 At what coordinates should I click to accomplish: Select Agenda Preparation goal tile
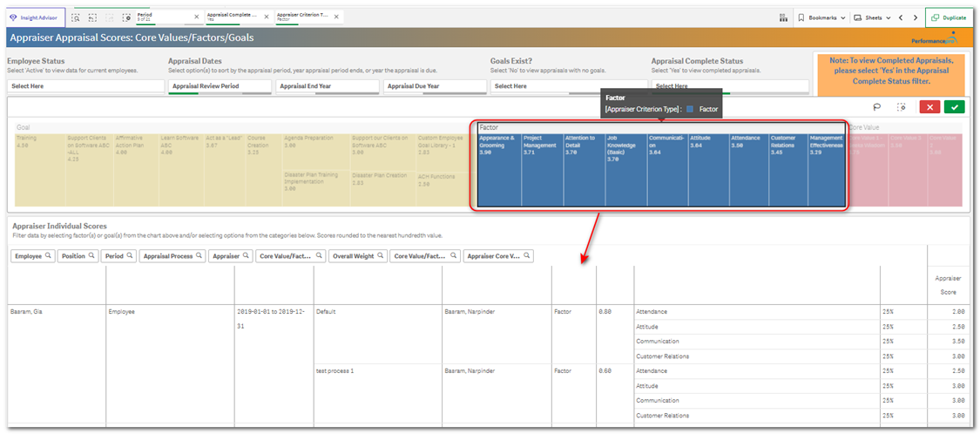315,151
